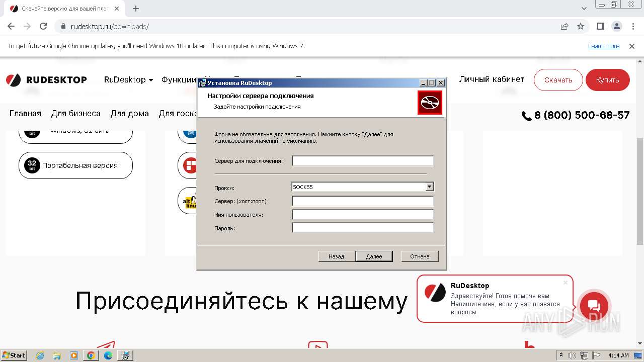644x362 pixels.
Task: Open the red chat widget button
Action: pos(594,306)
